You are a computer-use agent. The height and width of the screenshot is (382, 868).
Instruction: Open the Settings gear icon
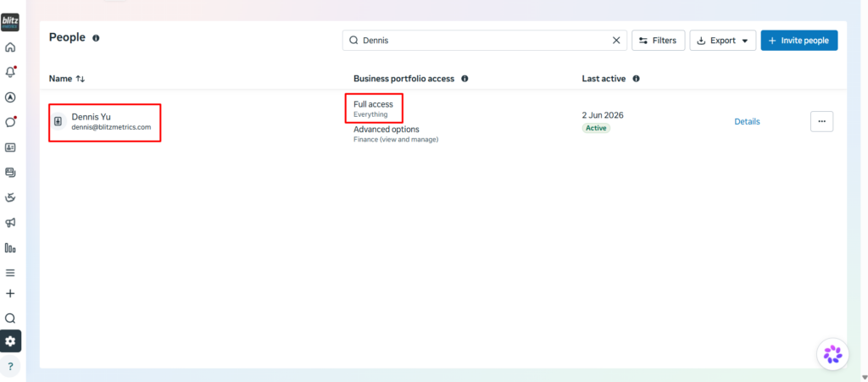coord(10,341)
